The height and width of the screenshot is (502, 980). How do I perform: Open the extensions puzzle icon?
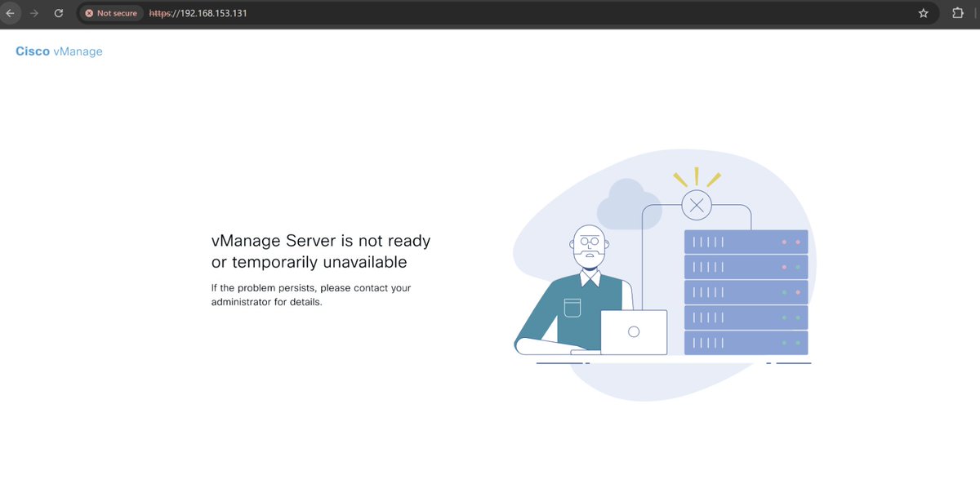pyautogui.click(x=958, y=13)
